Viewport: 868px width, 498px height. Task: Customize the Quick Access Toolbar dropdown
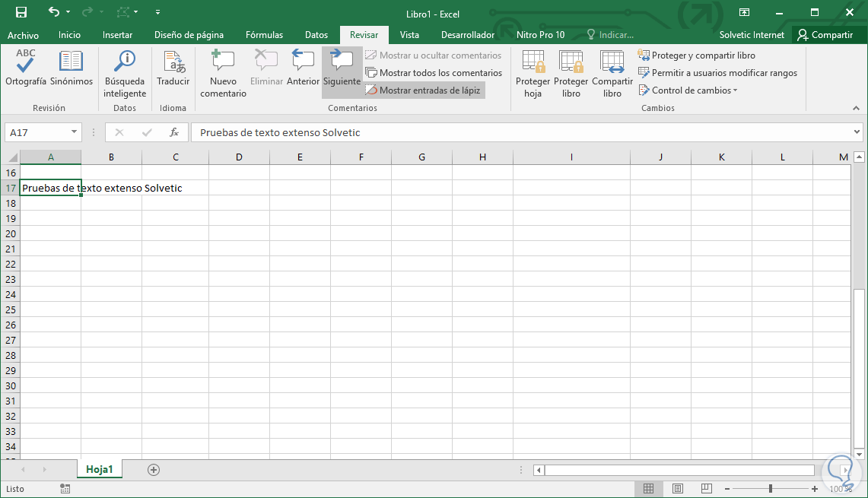pos(157,11)
